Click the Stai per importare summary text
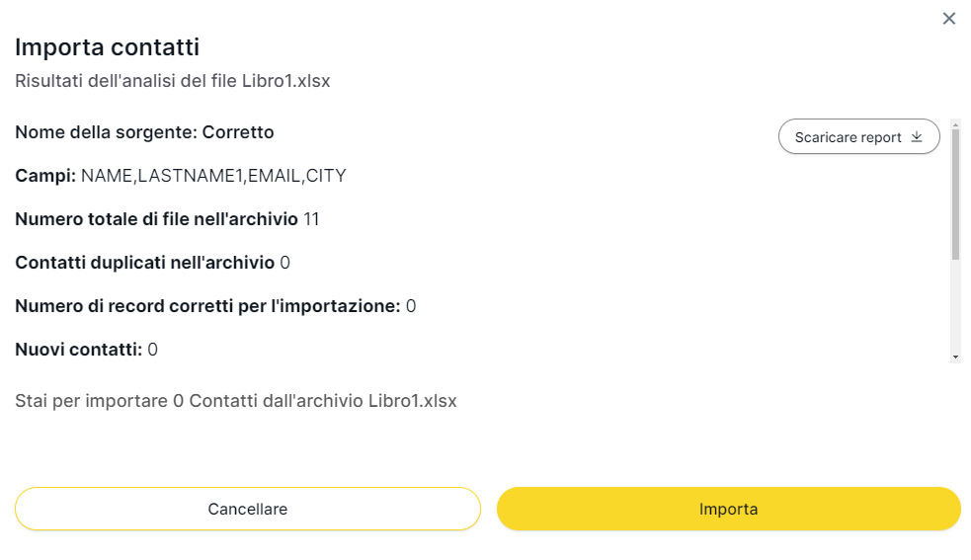Screen dimensions: 971x560 click(236, 401)
